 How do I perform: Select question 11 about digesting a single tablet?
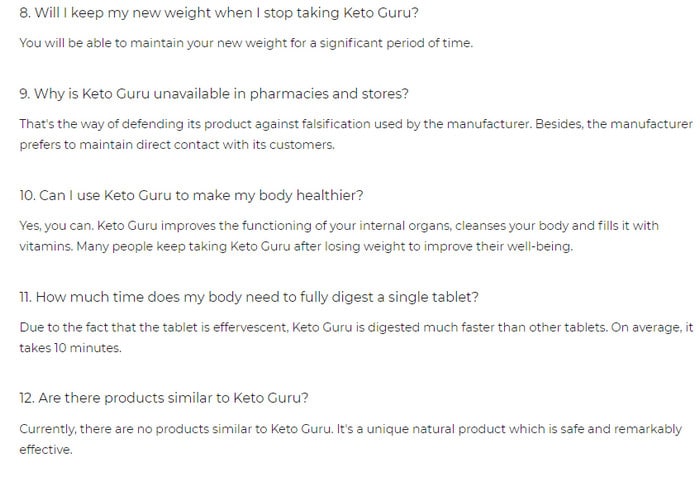click(249, 297)
